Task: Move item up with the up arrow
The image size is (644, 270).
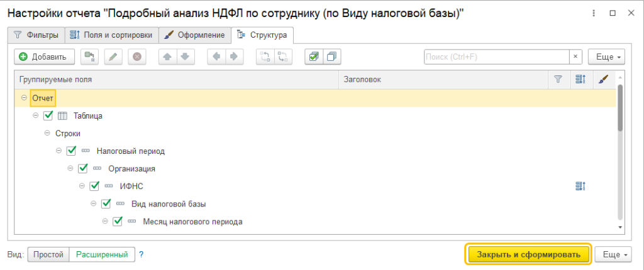Action: point(167,57)
